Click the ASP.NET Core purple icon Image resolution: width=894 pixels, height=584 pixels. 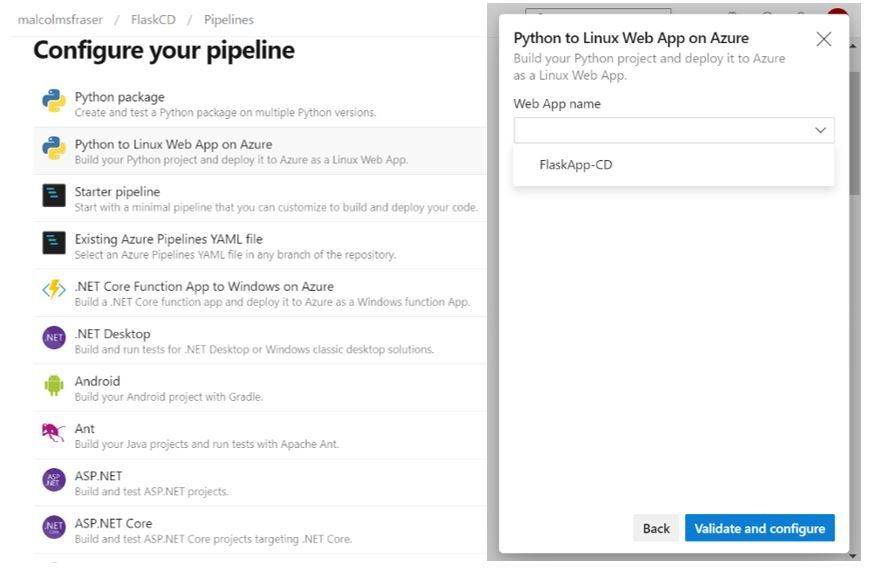point(54,527)
